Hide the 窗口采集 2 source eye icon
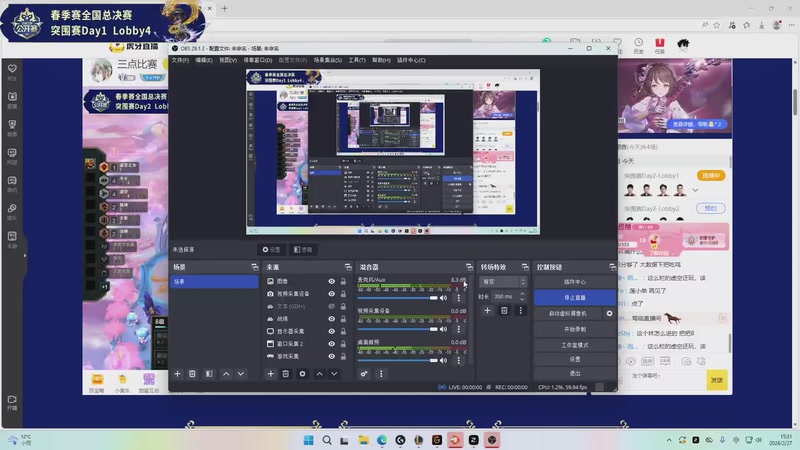 332,344
